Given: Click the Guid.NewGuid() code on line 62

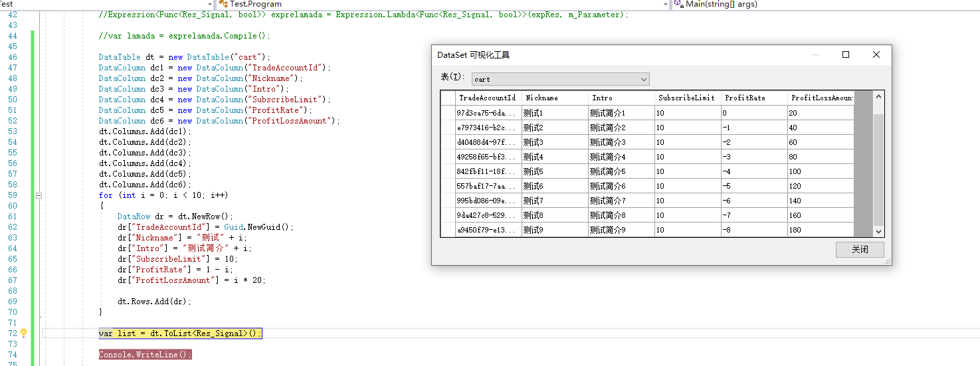Looking at the screenshot, I should tap(258, 227).
